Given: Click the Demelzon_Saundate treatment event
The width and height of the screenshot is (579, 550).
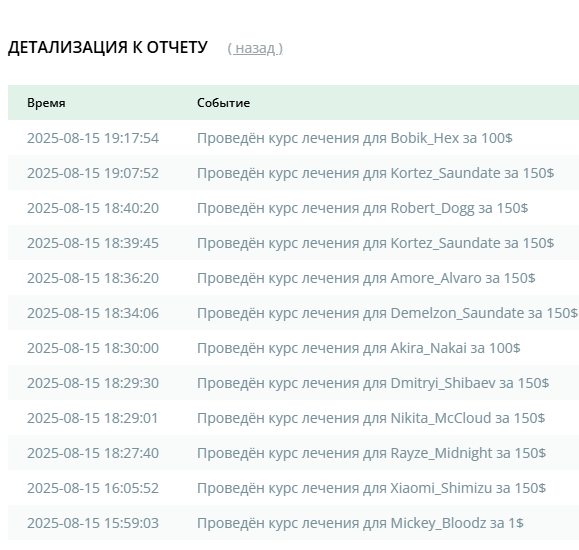Looking at the screenshot, I should (x=387, y=313).
